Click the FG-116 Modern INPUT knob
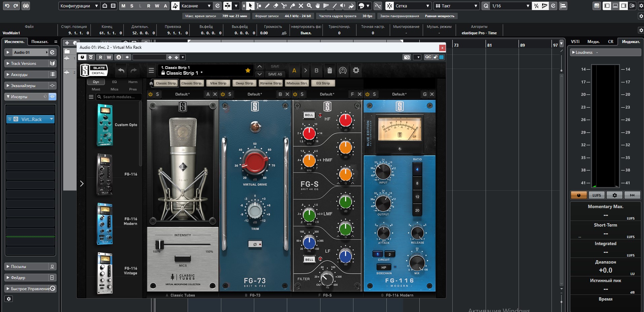 [383, 171]
